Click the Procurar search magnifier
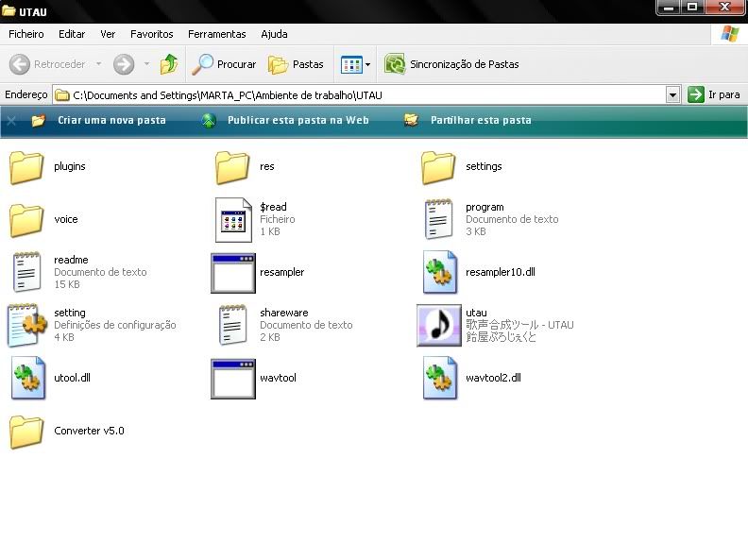Image resolution: width=748 pixels, height=560 pixels. 202,64
